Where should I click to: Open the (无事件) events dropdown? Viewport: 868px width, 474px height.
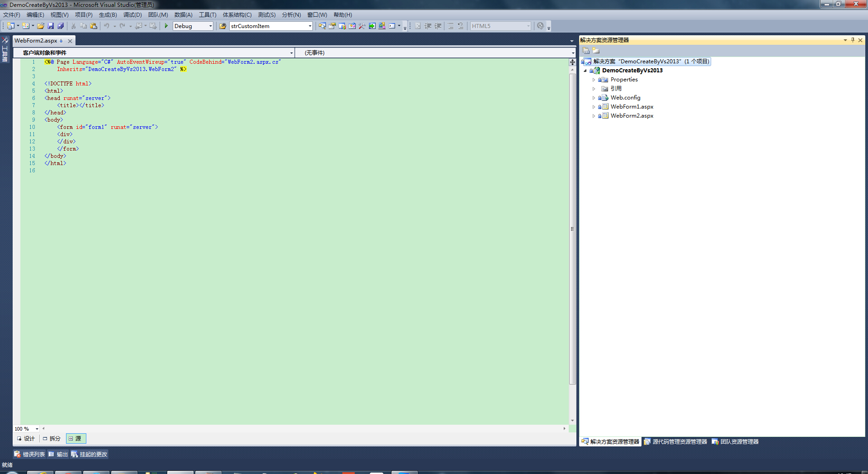pyautogui.click(x=435, y=52)
